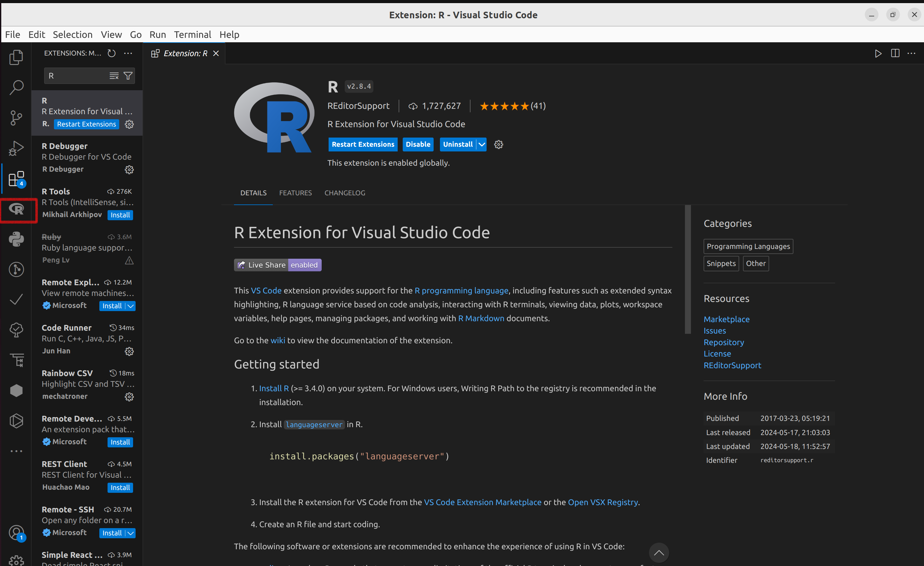Open the Terminal menu
This screenshot has height=566, width=924.
click(x=192, y=34)
